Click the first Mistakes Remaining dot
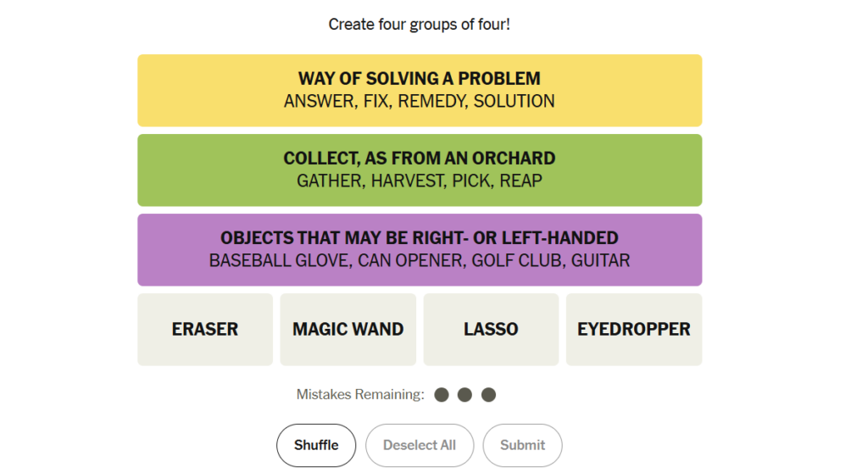The image size is (868, 473). point(441,395)
